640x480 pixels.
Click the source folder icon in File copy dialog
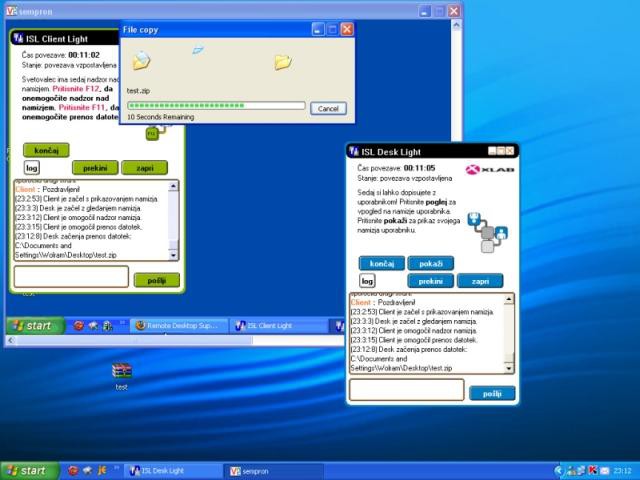pyautogui.click(x=141, y=62)
